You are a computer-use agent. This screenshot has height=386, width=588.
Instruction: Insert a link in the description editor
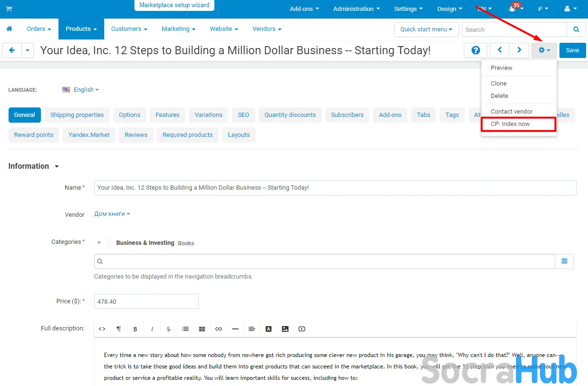[218, 329]
